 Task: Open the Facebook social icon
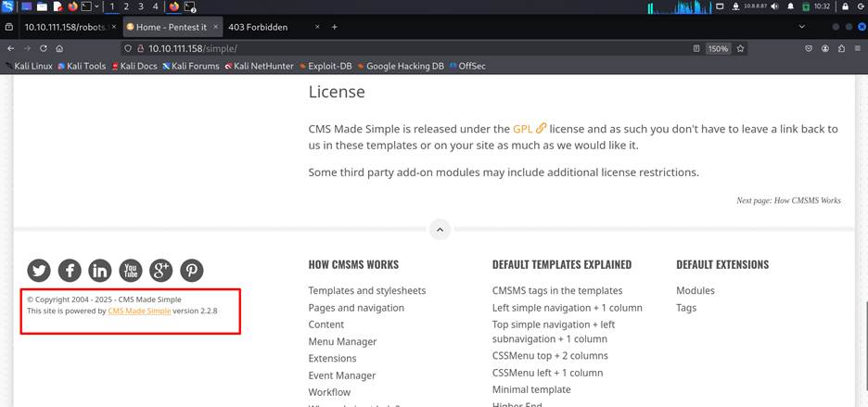click(x=70, y=270)
